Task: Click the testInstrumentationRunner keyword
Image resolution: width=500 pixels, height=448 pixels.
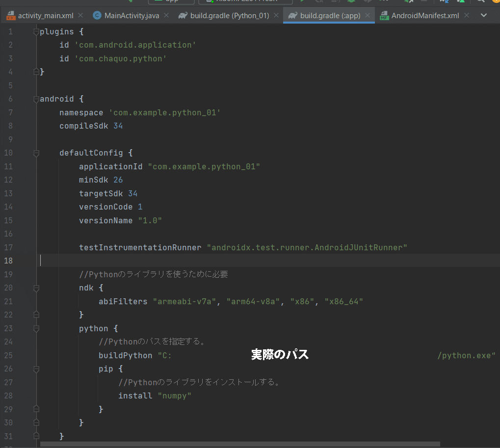Action: pos(140,247)
